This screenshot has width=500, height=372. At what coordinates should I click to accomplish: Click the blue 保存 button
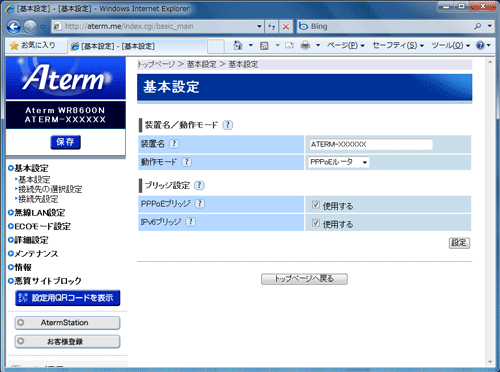(x=65, y=142)
